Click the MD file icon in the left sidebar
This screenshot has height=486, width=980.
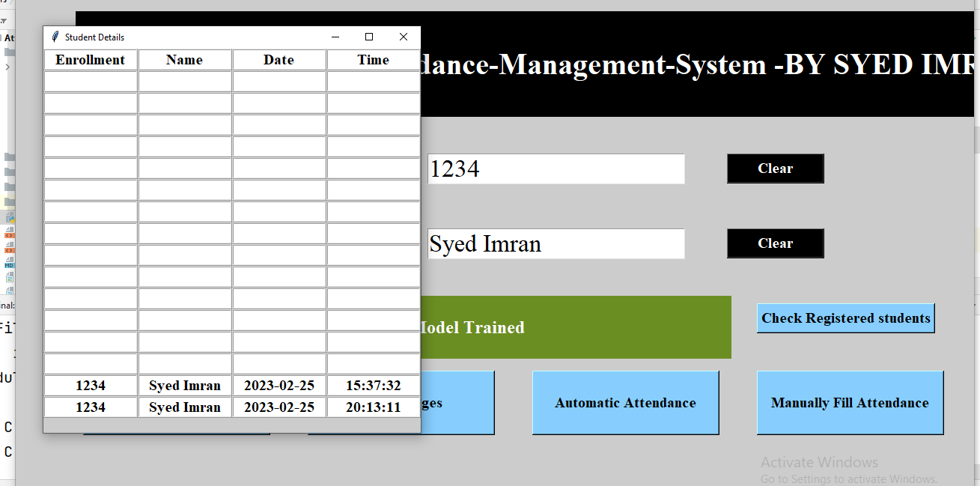[x=7, y=264]
